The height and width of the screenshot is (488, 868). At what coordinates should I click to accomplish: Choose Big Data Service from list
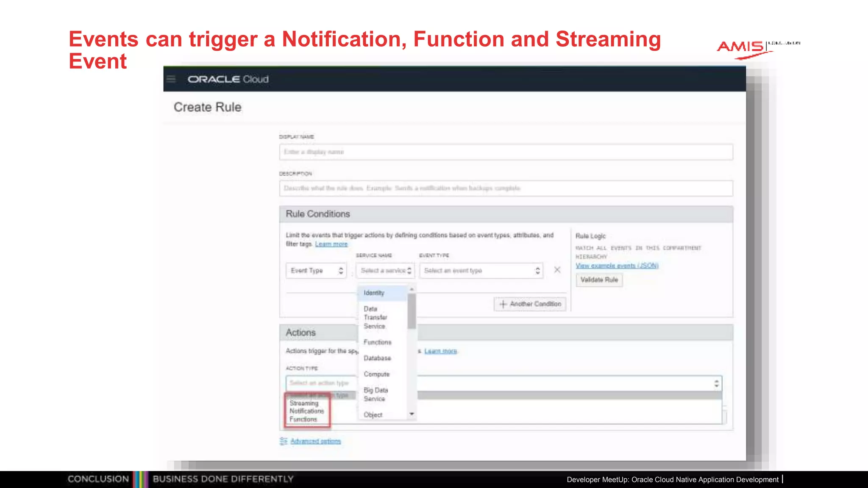(383, 394)
